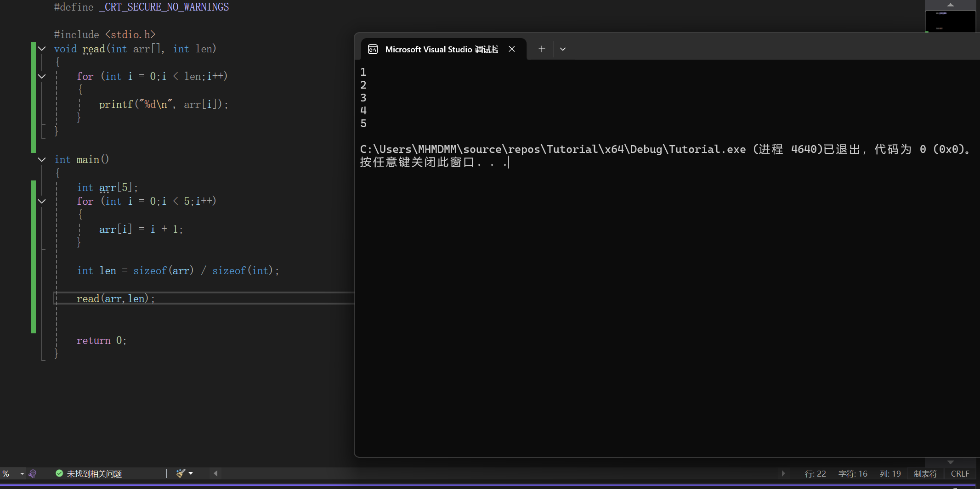Click the code cleanup broom icon

[x=181, y=473]
